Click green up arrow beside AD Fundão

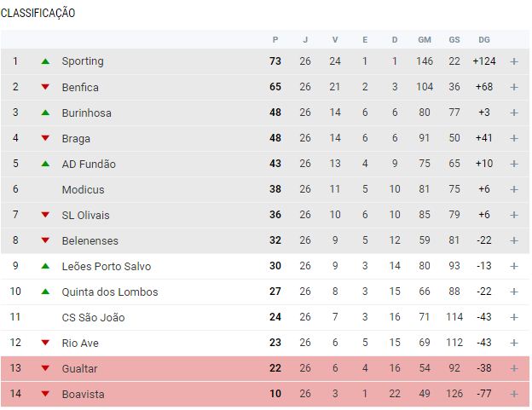[45, 164]
